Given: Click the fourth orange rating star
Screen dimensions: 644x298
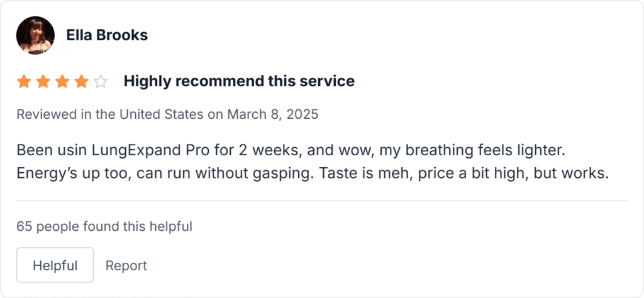Looking at the screenshot, I should (82, 82).
